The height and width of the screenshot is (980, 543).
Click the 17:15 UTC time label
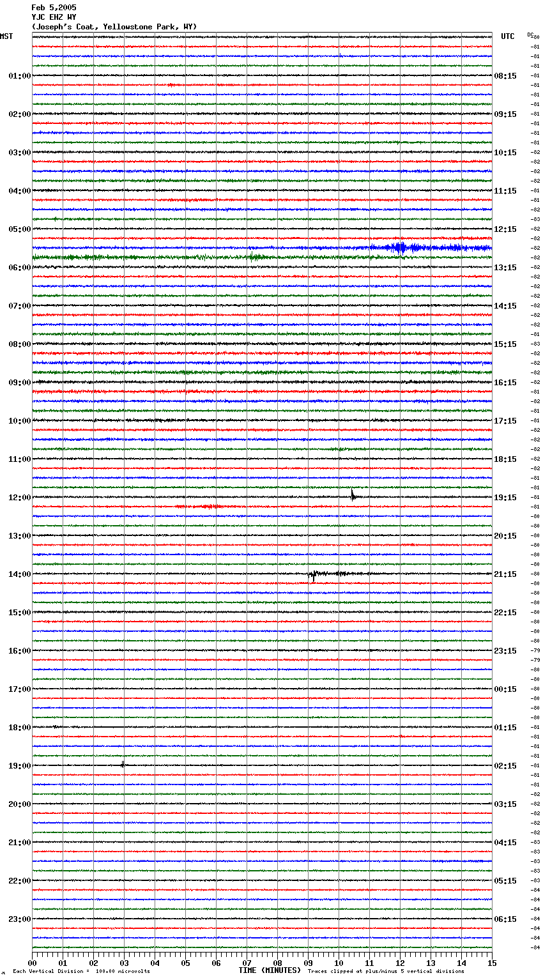505,421
